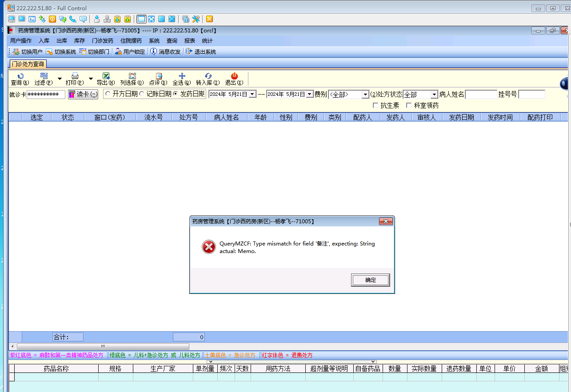Viewport: 571px width, 392px height.
Task: Open the 住院摆药 menu
Action: click(131, 40)
